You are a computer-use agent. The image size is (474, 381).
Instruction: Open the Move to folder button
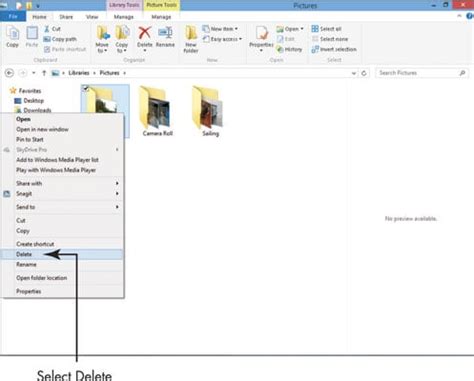[x=102, y=39]
